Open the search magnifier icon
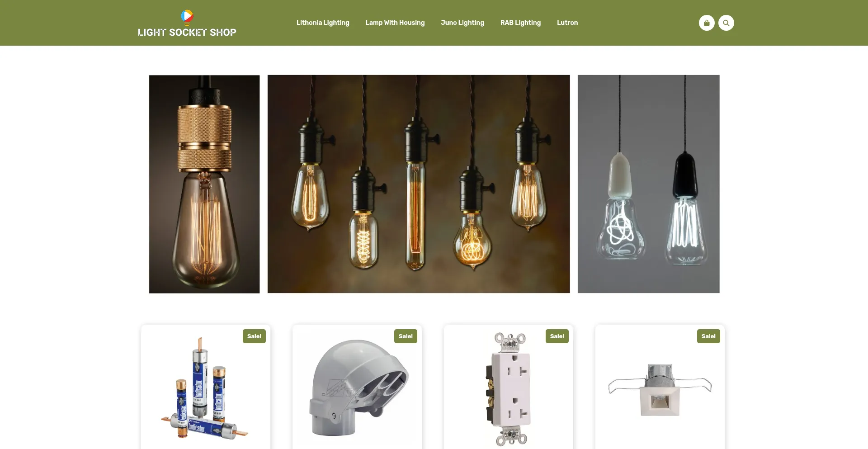868x449 pixels. click(x=726, y=23)
